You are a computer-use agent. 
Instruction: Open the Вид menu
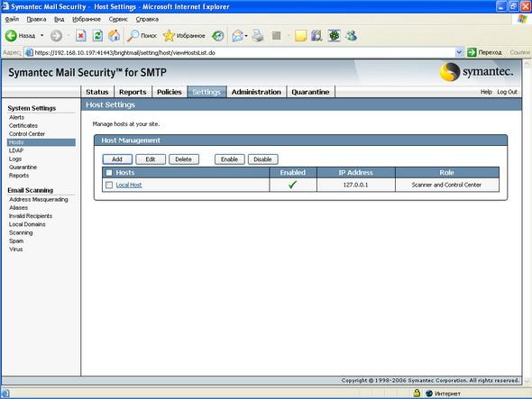[x=59, y=19]
